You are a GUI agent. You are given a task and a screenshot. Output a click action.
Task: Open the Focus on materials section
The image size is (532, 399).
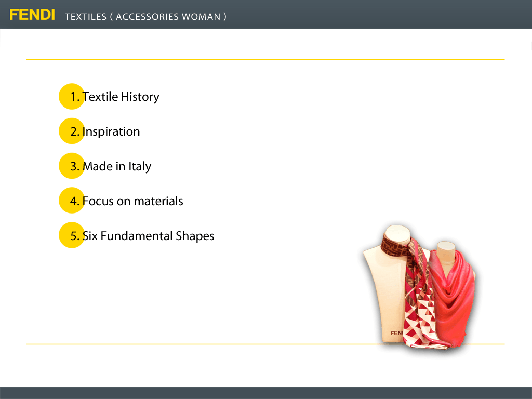click(132, 201)
